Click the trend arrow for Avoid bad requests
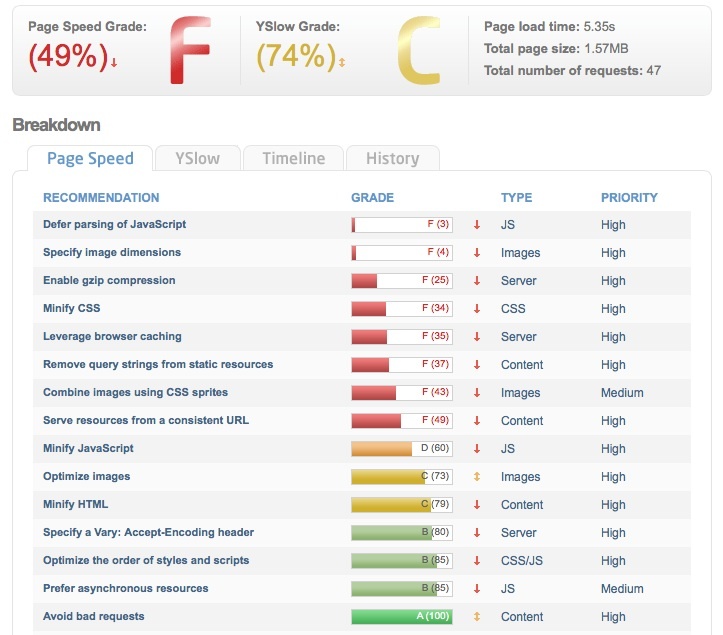The image size is (723, 635). click(477, 617)
